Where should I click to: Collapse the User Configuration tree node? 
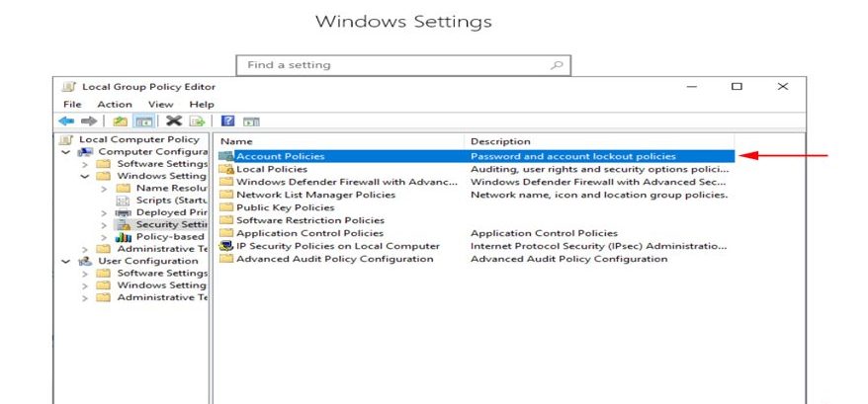[66, 262]
